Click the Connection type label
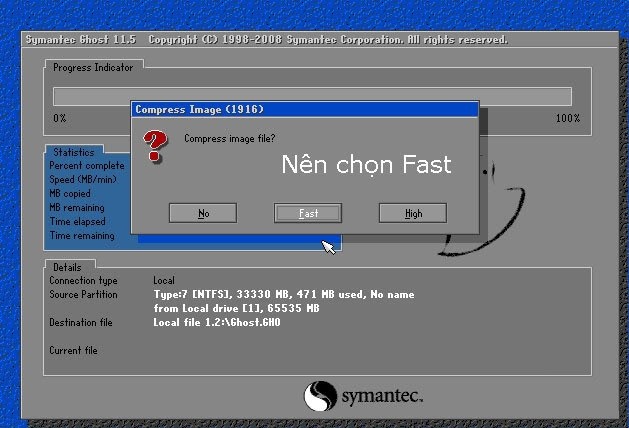 [x=83, y=281]
